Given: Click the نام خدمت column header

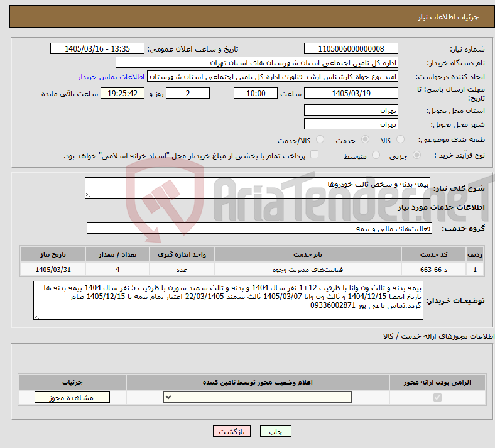Looking at the screenshot, I should pos(307,254).
